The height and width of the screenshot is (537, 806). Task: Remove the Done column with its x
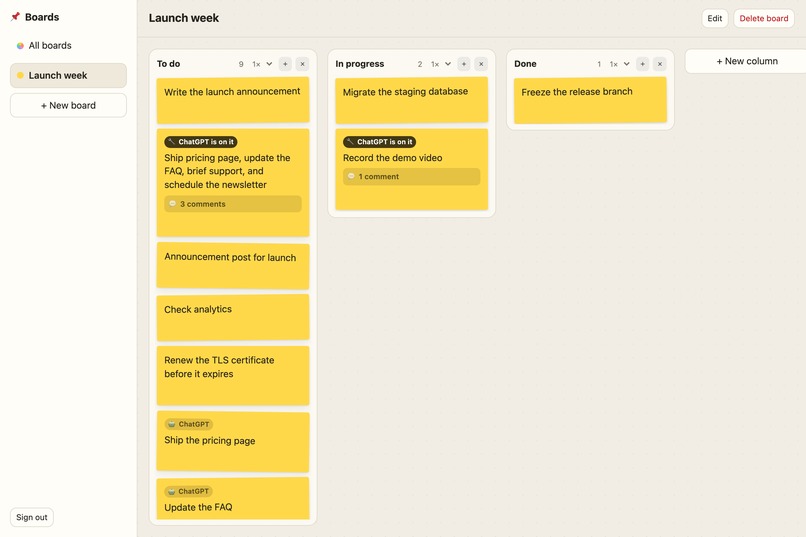(660, 64)
